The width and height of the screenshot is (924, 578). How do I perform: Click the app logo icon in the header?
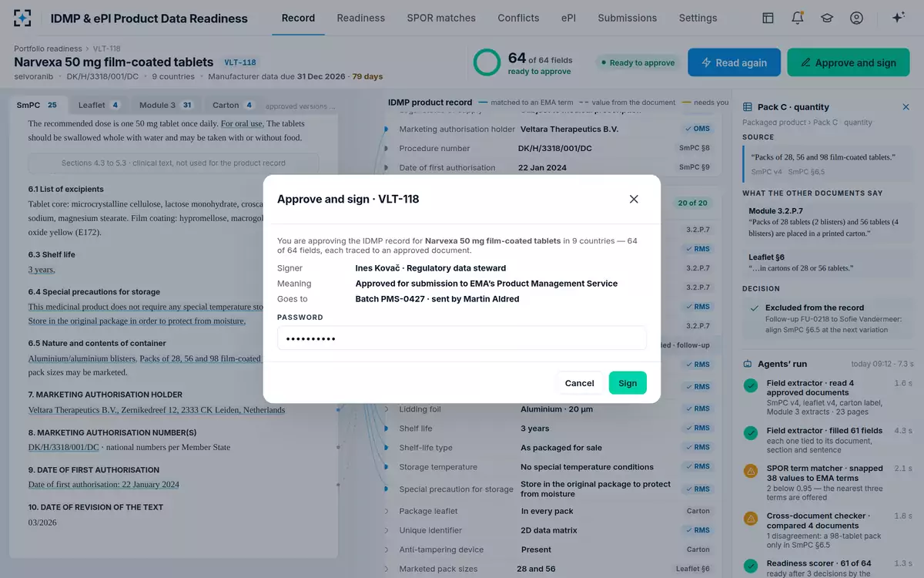[23, 18]
